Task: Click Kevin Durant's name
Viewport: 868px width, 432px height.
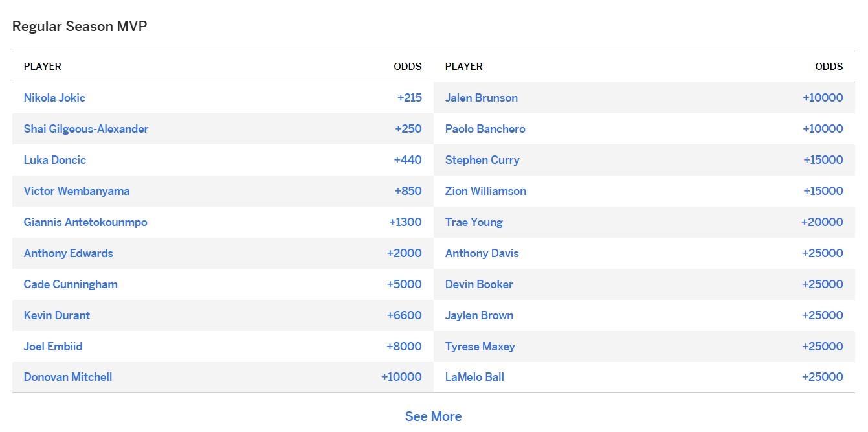Action: [57, 315]
